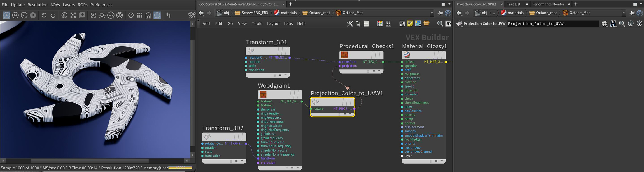Toggle the network editor pin icon
The height and width of the screenshot is (172, 644).
440,13
